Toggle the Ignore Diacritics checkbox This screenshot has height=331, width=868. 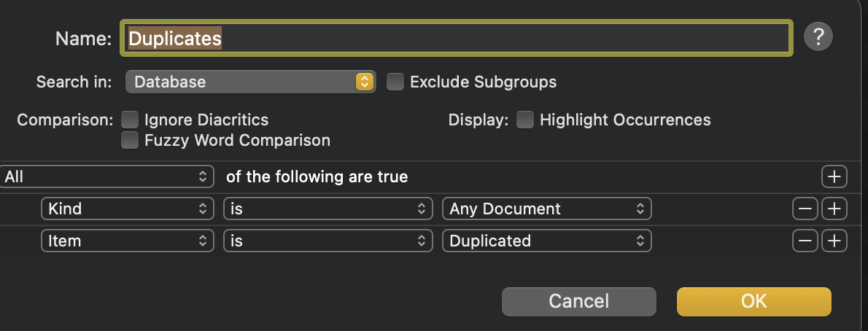pos(130,120)
